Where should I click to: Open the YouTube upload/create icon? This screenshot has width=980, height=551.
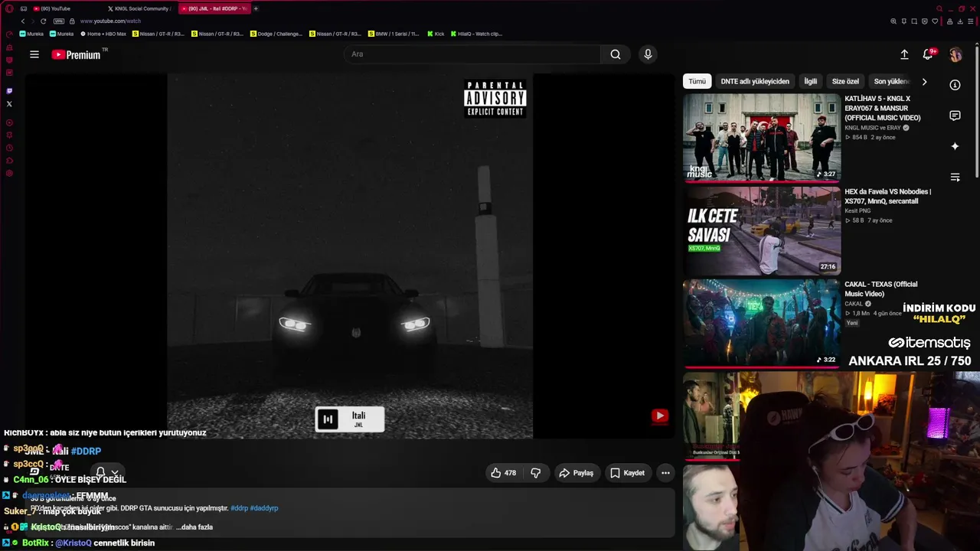coord(904,54)
